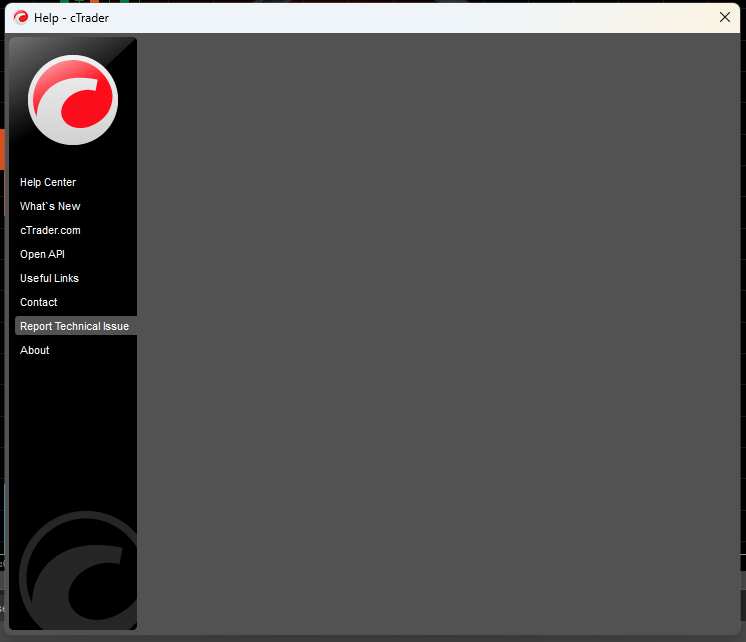Select Report Technical Issue entry
Screen dimensions: 746x642
[x=76, y=326]
